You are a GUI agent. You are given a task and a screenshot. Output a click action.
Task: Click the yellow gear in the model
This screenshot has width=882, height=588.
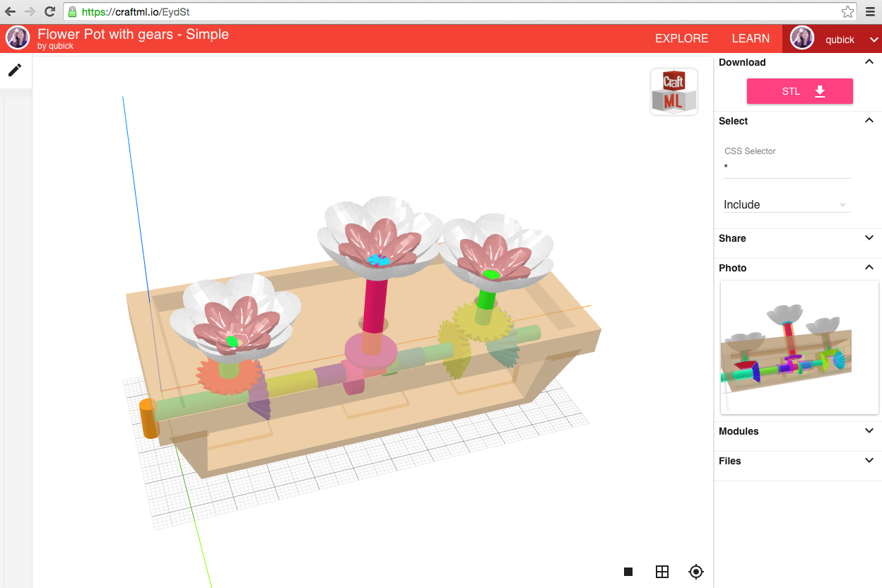click(x=483, y=322)
